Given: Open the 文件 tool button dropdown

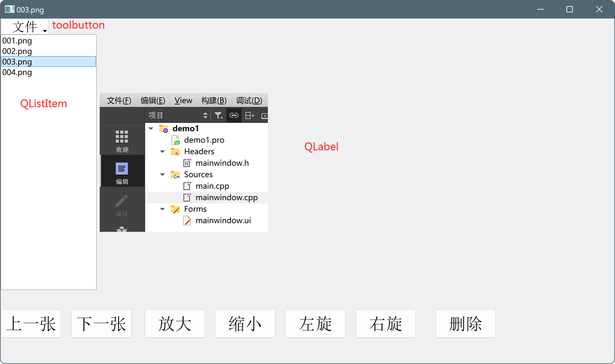Looking at the screenshot, I should tap(25, 27).
